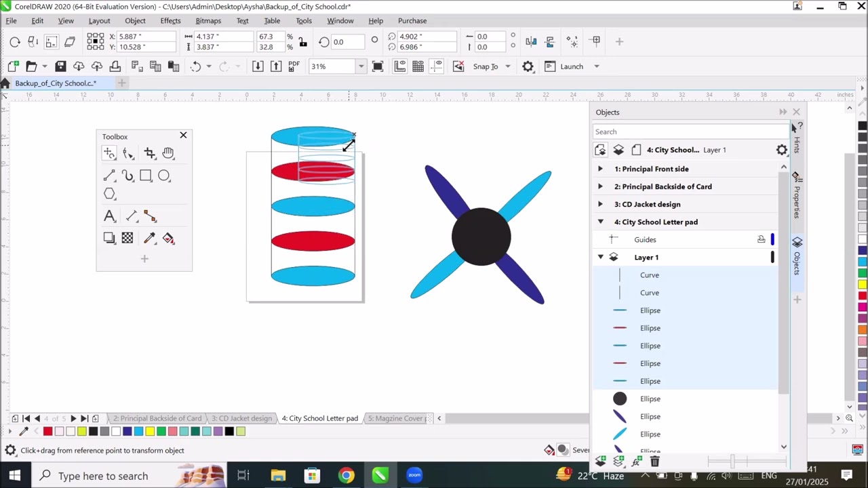The width and height of the screenshot is (868, 488).
Task: Open the Effects menu
Action: [170, 21]
